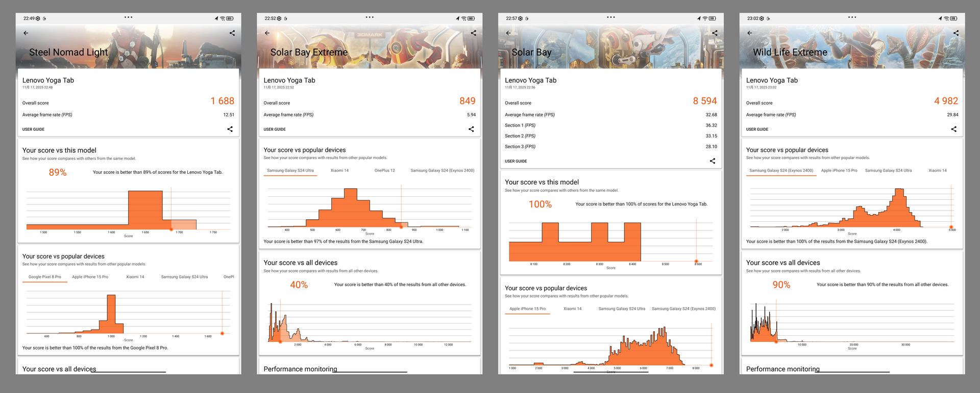Image resolution: width=980 pixels, height=393 pixels.
Task: Select Xiaomi 14 tab in Solar Bay Extreme
Action: tap(339, 171)
